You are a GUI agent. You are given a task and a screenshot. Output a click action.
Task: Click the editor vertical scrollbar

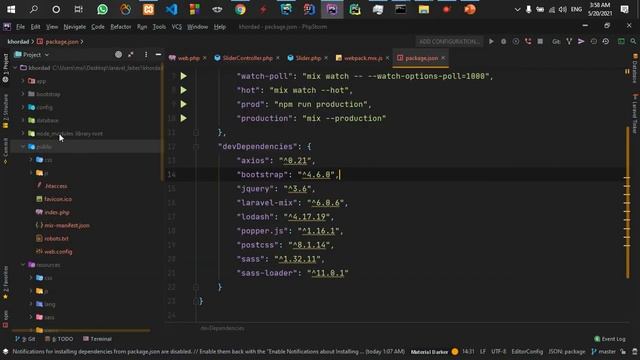tap(628, 202)
